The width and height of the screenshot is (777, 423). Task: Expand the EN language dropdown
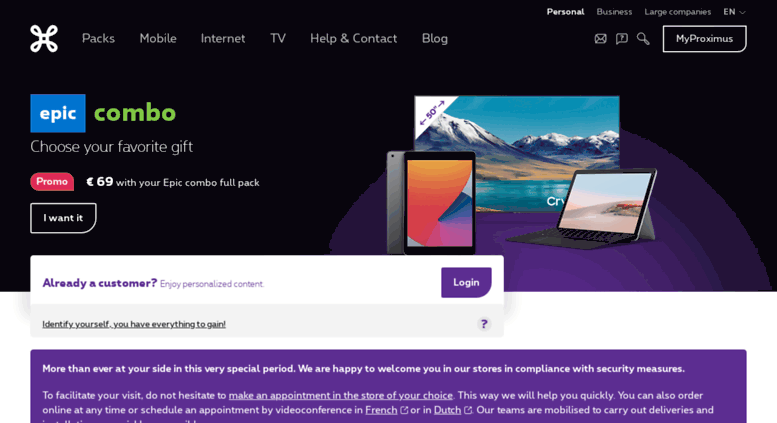tap(734, 12)
